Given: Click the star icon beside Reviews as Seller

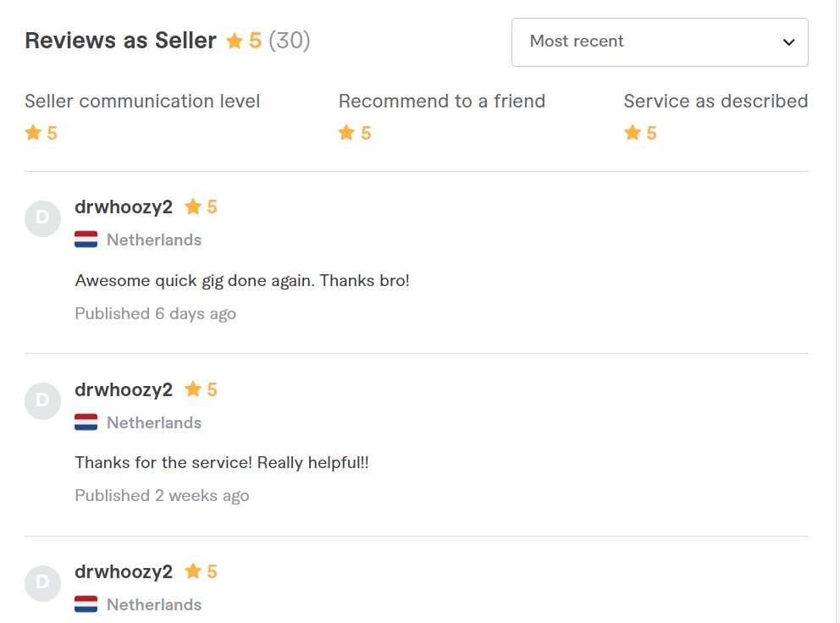Looking at the screenshot, I should [235, 41].
